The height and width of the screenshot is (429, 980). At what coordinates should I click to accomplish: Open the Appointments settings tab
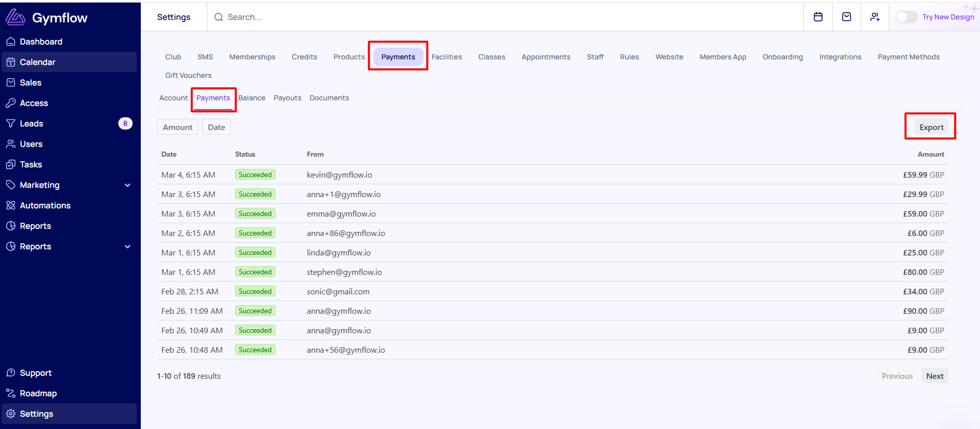click(x=546, y=57)
